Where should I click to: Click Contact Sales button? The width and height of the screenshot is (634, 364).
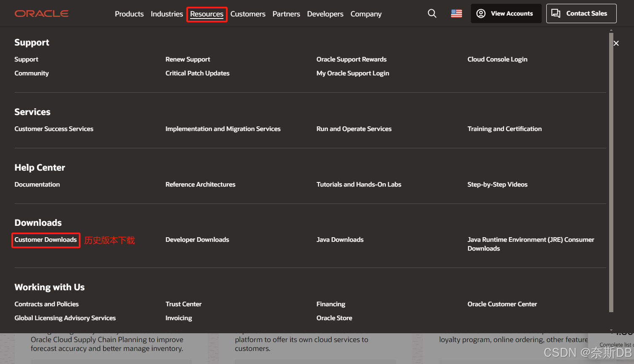pyautogui.click(x=581, y=13)
